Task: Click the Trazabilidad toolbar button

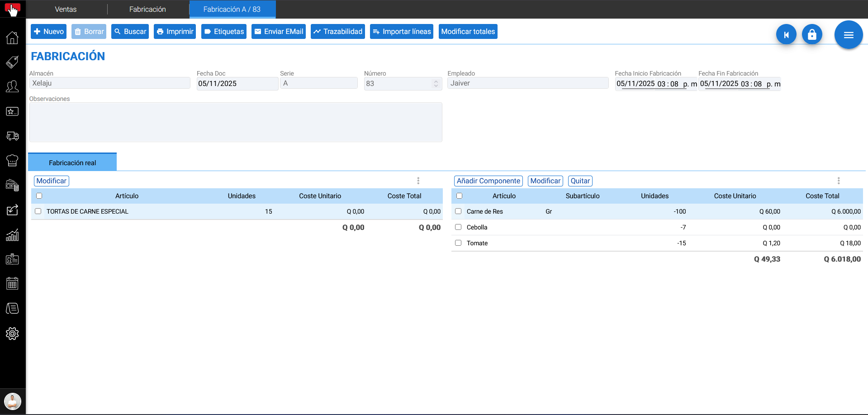Action: point(337,32)
